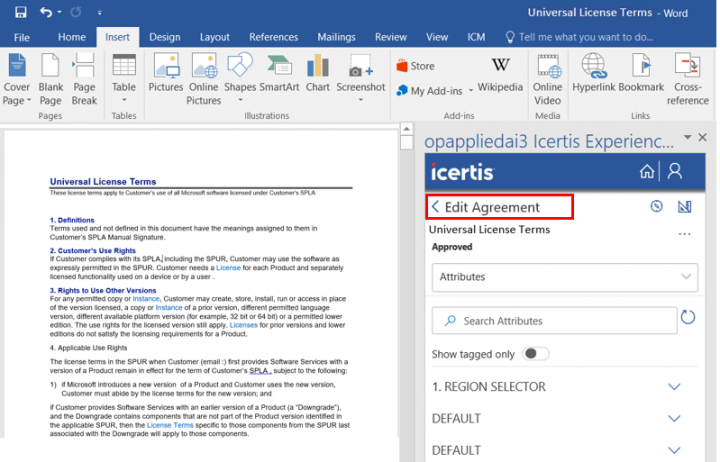720x462 pixels.
Task: Click the Search Attributes field
Action: tap(550, 321)
